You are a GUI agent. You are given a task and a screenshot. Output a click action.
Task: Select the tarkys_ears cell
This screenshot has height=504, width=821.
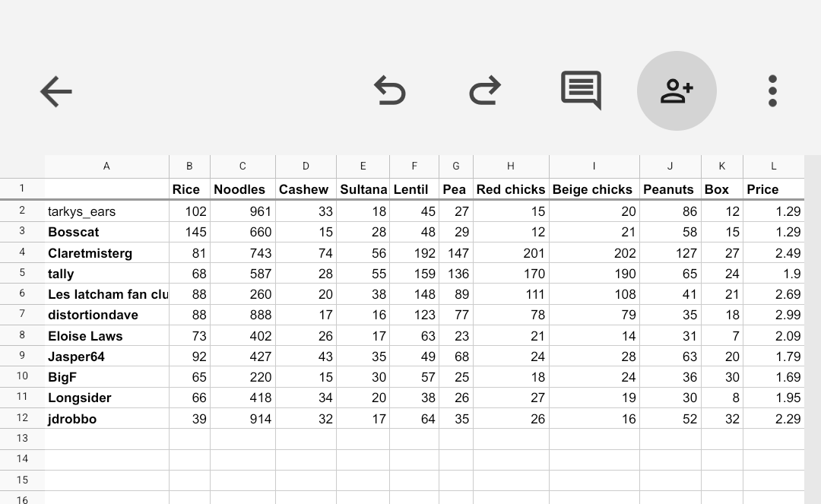point(106,211)
